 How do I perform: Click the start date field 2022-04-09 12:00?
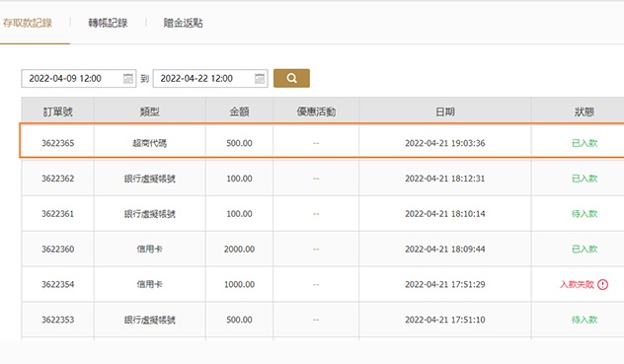(79, 78)
